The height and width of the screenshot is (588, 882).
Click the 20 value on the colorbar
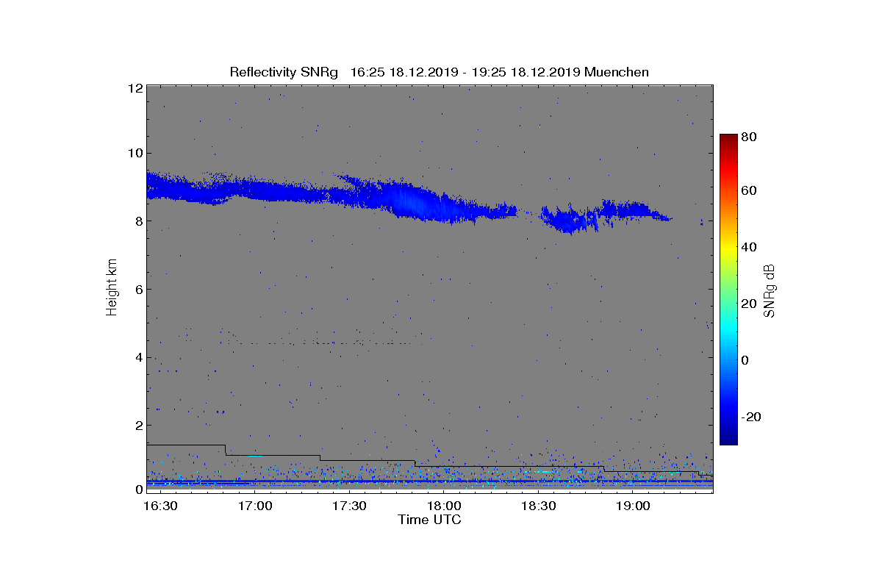[x=750, y=304]
